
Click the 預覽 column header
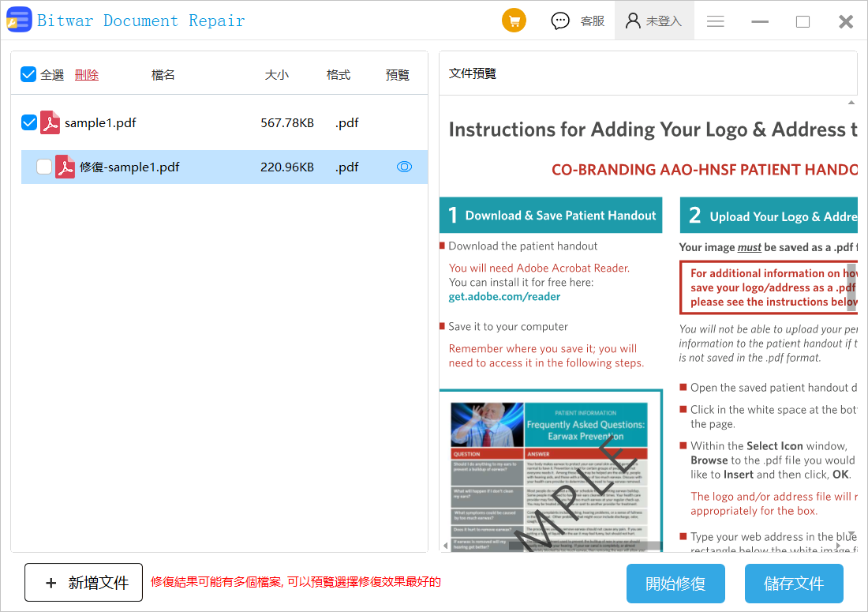point(398,75)
